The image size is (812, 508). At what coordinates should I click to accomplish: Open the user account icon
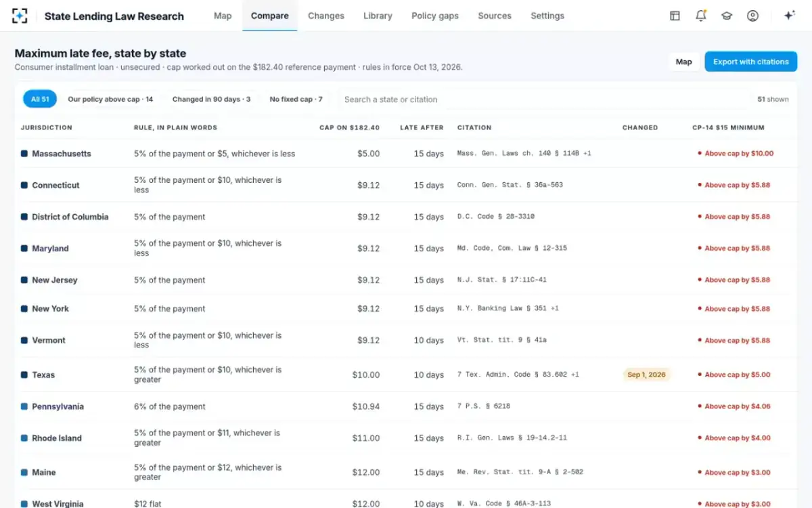coord(752,16)
